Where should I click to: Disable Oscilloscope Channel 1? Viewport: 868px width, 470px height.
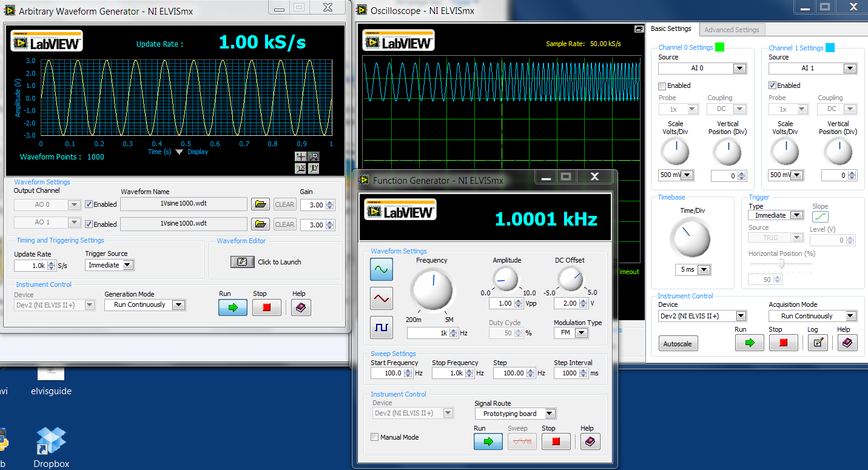click(x=773, y=86)
